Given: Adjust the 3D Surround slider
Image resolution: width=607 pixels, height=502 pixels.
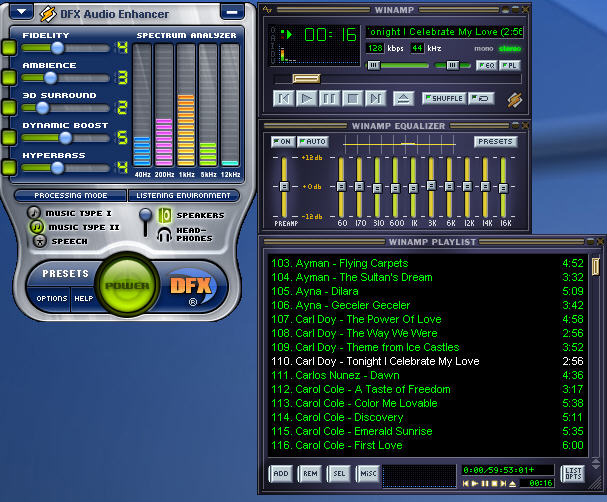Looking at the screenshot, I should [x=43, y=108].
